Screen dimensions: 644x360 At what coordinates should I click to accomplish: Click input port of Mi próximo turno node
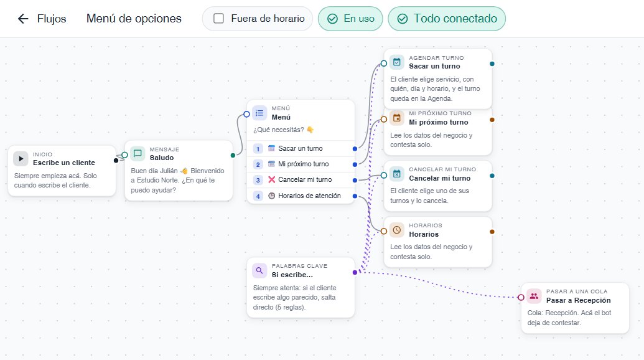tap(384, 119)
